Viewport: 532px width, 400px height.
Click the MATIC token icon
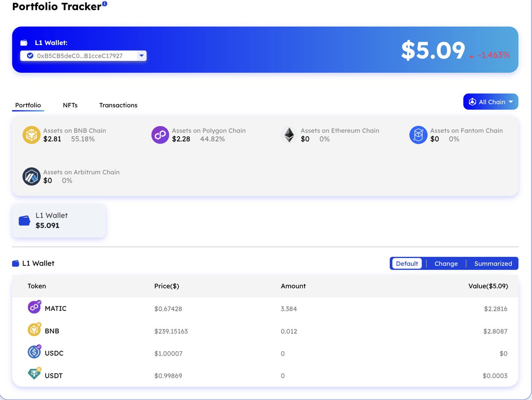point(34,307)
